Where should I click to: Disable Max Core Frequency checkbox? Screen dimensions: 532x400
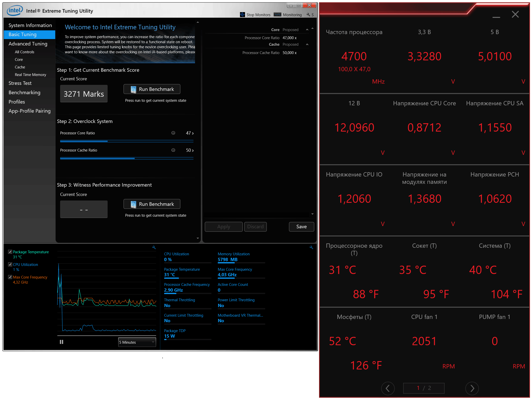click(10, 277)
